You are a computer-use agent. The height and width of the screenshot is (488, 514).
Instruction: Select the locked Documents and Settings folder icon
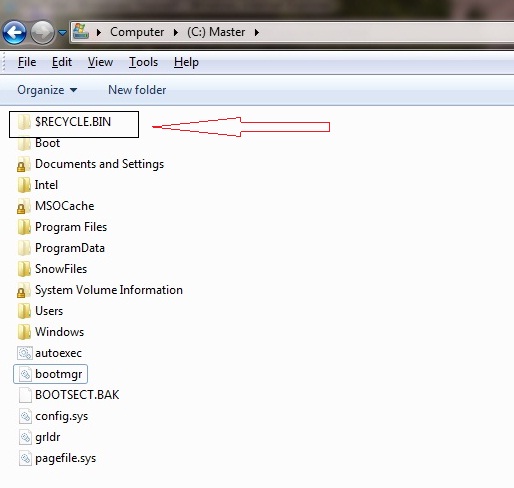tap(24, 164)
